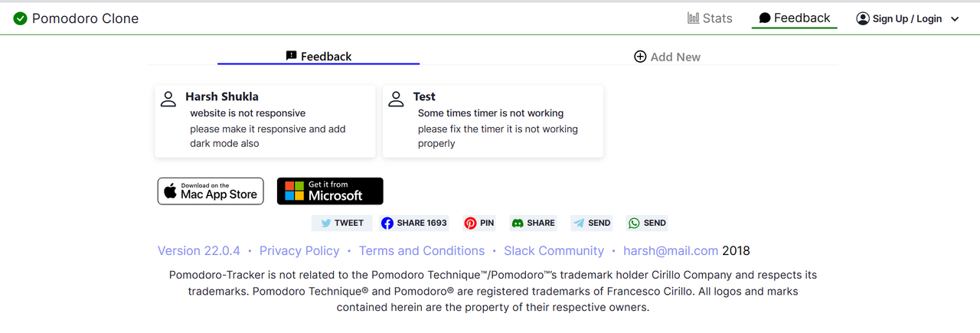Switch to the Add New tab
Image resolution: width=980 pixels, height=333 pixels.
click(667, 57)
